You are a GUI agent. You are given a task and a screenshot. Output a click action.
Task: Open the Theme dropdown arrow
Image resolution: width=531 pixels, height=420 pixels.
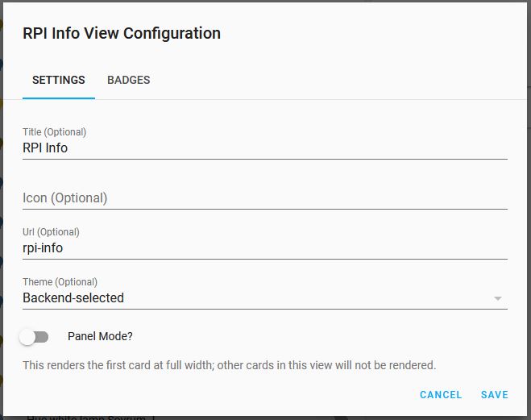497,298
